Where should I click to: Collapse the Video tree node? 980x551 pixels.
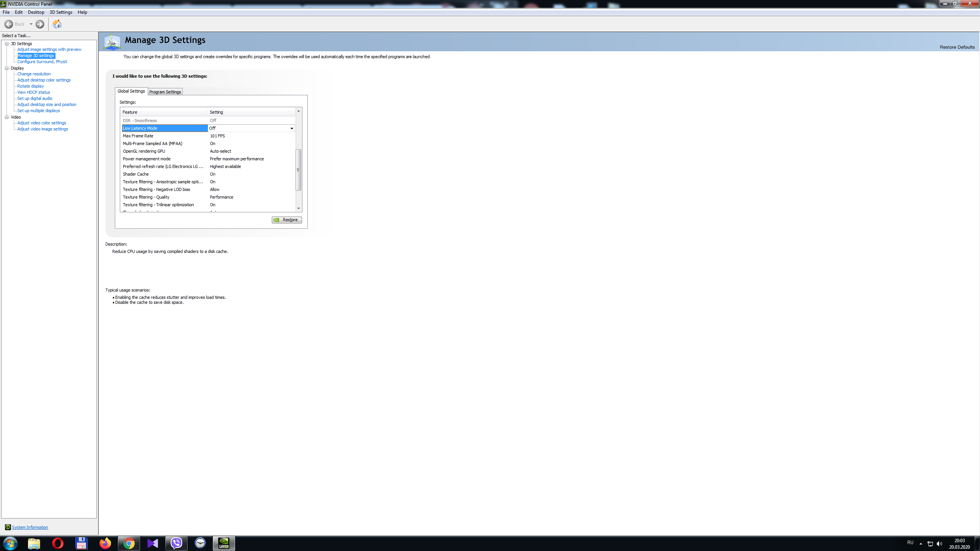(7, 117)
